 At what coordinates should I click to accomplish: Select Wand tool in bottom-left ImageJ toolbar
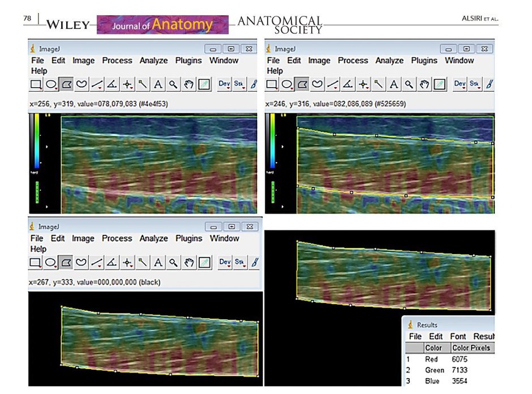[x=143, y=262]
